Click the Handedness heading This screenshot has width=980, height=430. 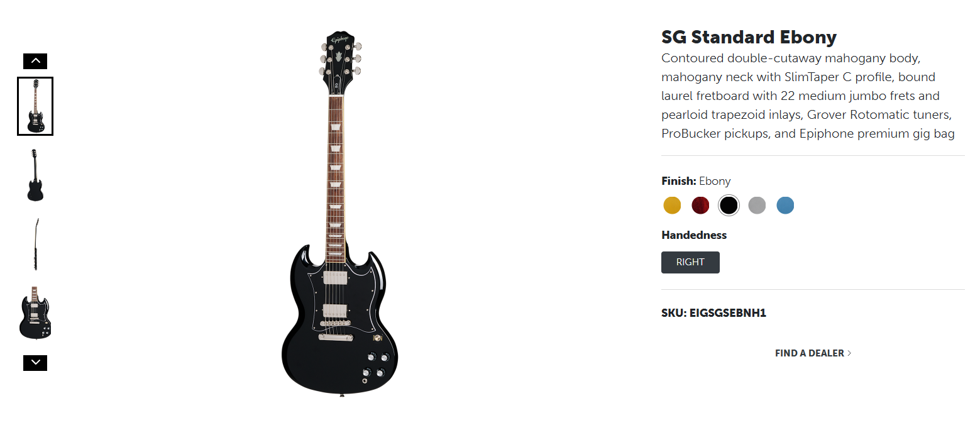694,235
